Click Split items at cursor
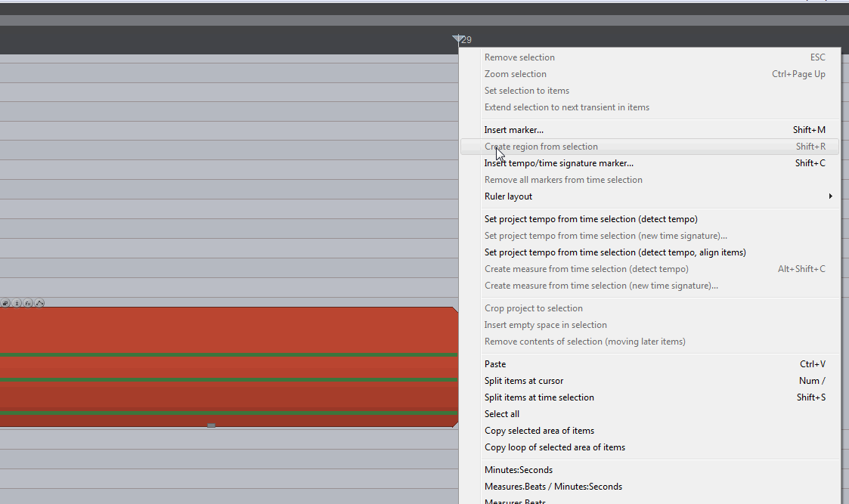Screen dimensions: 849x504 click(x=524, y=381)
